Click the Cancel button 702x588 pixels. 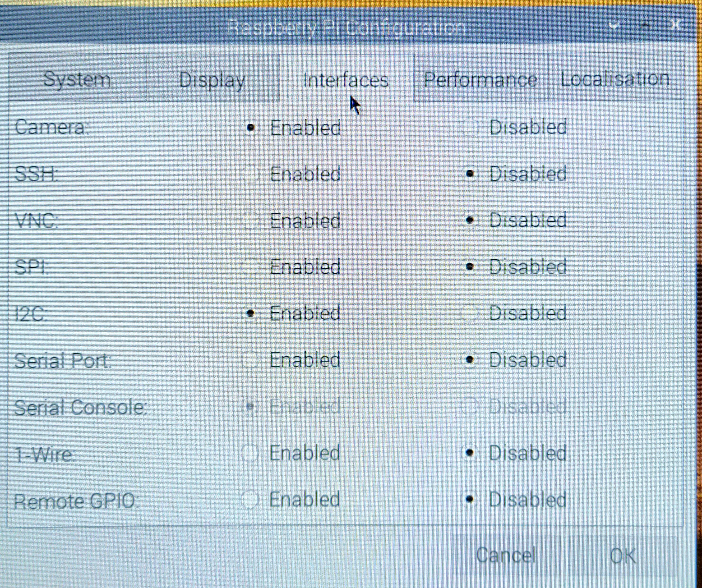point(506,555)
